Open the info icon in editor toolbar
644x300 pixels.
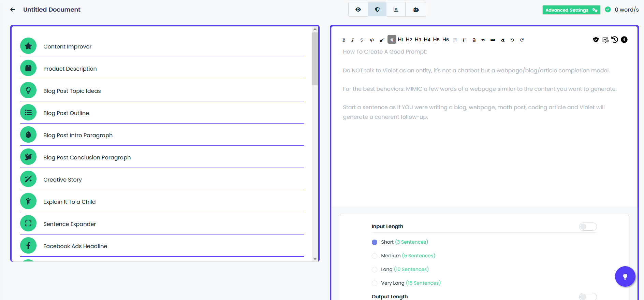(x=624, y=40)
